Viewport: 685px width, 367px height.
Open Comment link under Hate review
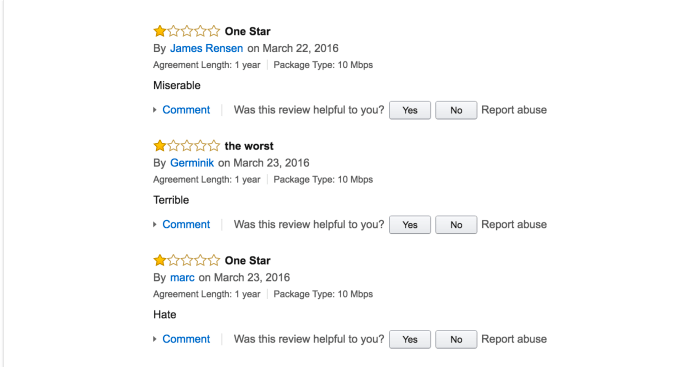186,339
